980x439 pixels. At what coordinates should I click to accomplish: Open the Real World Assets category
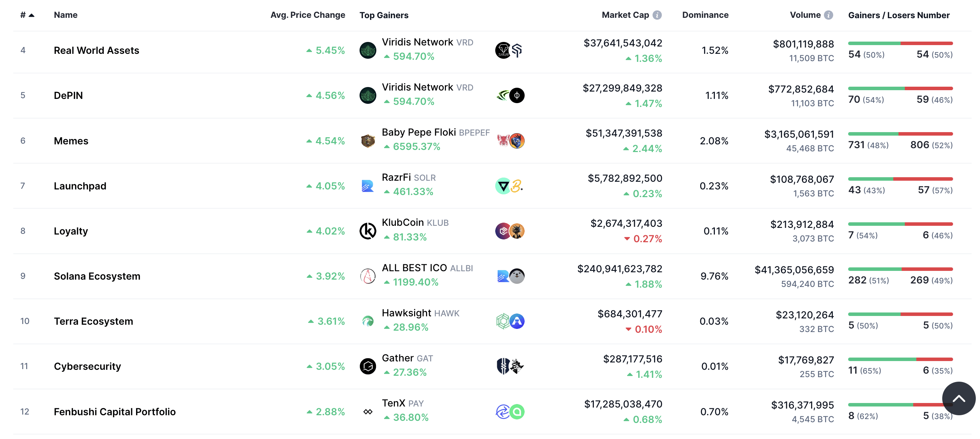coord(96,50)
